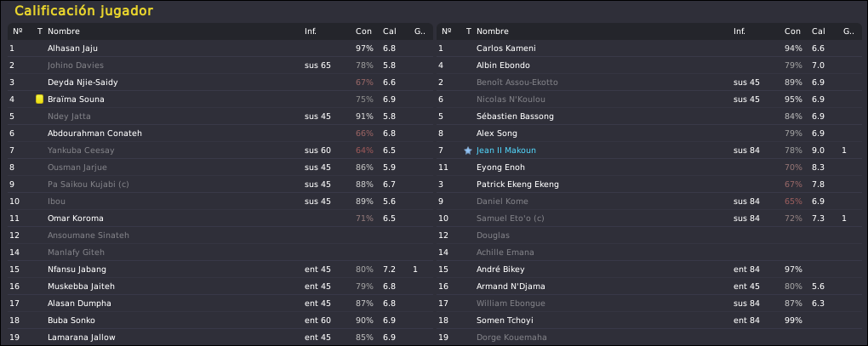Click Braïma Souna's yellow card icon
Screen dimensions: 868x346
point(39,99)
